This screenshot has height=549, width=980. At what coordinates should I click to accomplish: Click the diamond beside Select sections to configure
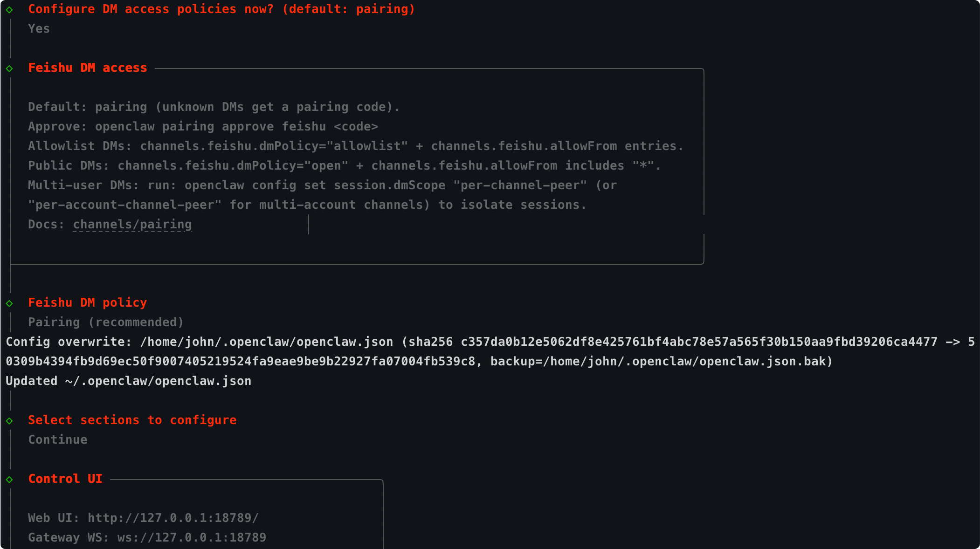[9, 421]
